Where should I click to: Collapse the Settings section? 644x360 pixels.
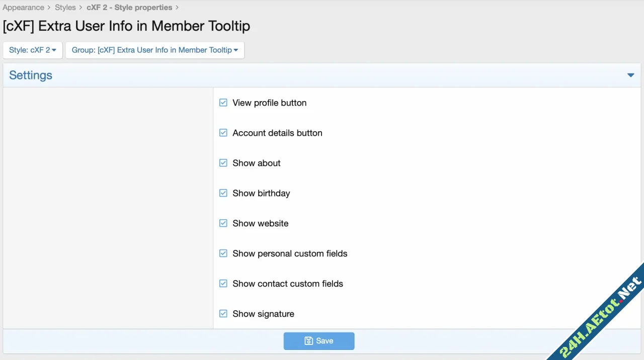click(630, 75)
